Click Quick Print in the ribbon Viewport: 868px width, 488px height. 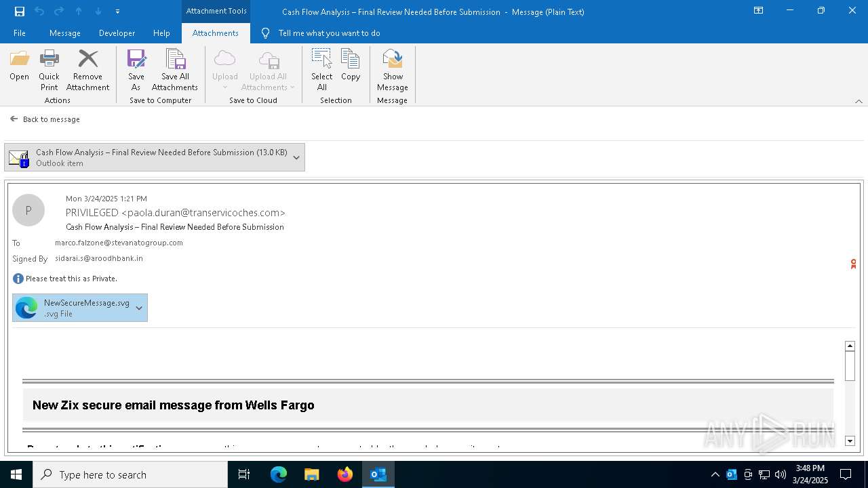49,70
